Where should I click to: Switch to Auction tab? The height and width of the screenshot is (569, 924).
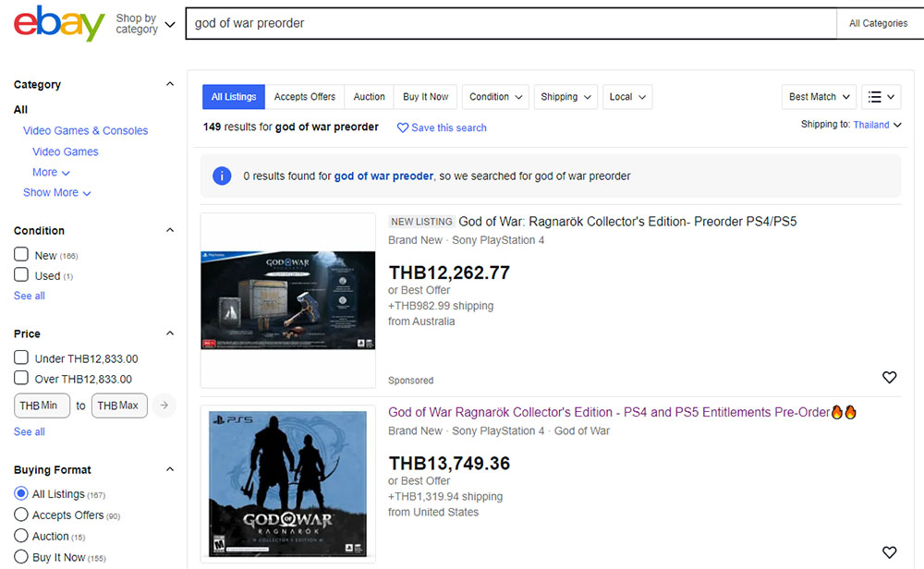pyautogui.click(x=369, y=97)
